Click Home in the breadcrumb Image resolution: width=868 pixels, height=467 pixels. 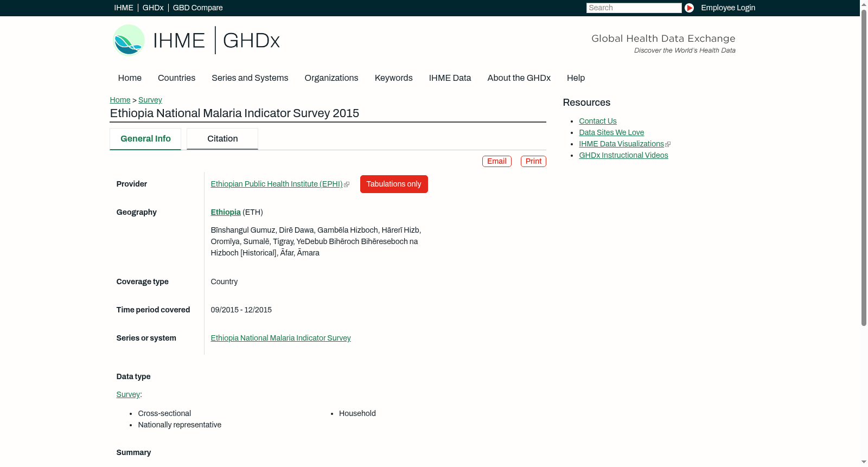(x=120, y=100)
